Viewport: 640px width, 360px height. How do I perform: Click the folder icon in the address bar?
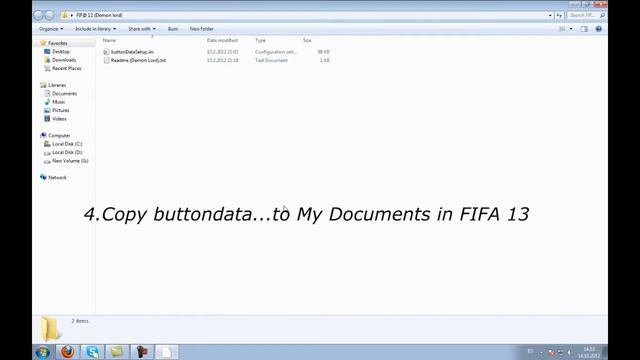(x=64, y=15)
